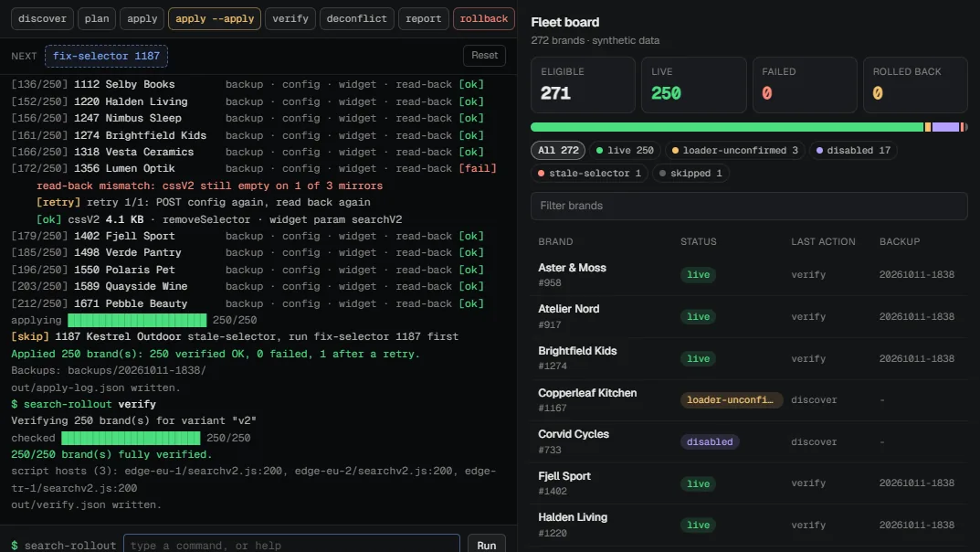
Task: Filter fleet by live 250
Action: click(625, 150)
